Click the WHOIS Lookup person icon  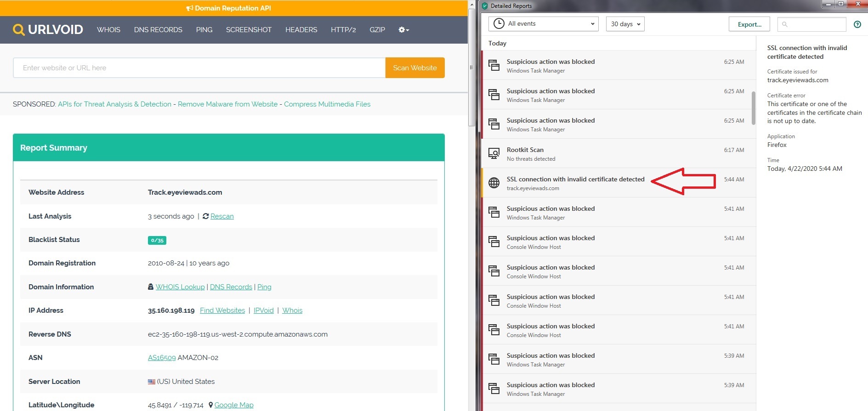click(151, 287)
